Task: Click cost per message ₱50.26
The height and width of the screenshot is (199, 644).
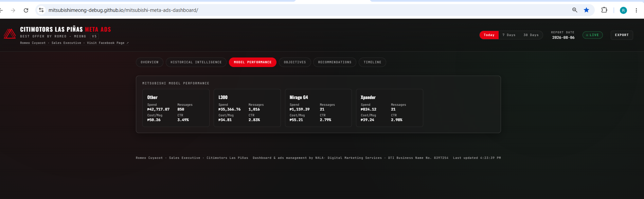Action: (x=154, y=120)
